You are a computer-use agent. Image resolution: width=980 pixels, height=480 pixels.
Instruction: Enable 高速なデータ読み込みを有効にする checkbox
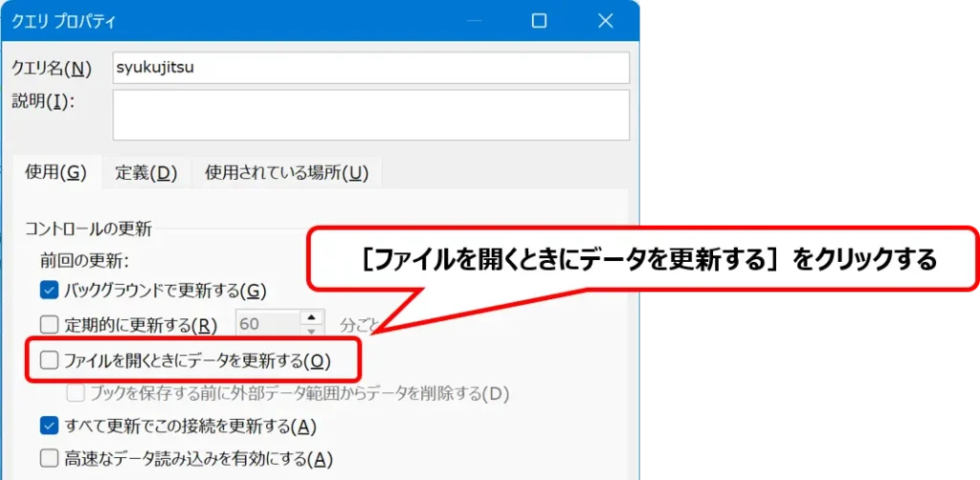click(49, 459)
